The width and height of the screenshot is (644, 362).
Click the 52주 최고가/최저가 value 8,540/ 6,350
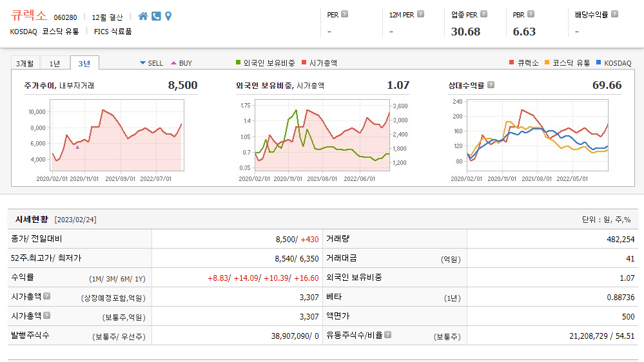pyautogui.click(x=297, y=258)
